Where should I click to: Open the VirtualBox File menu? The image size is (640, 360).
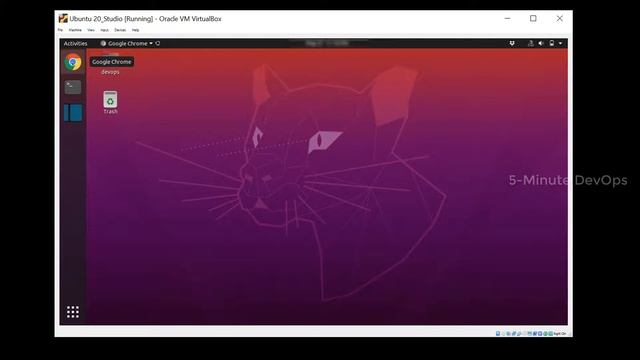60,30
